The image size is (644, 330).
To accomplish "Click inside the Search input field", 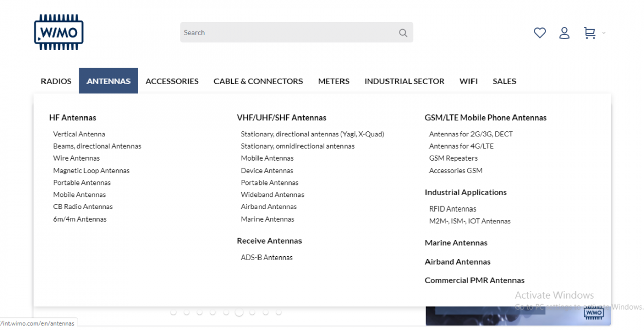I will point(286,32).
